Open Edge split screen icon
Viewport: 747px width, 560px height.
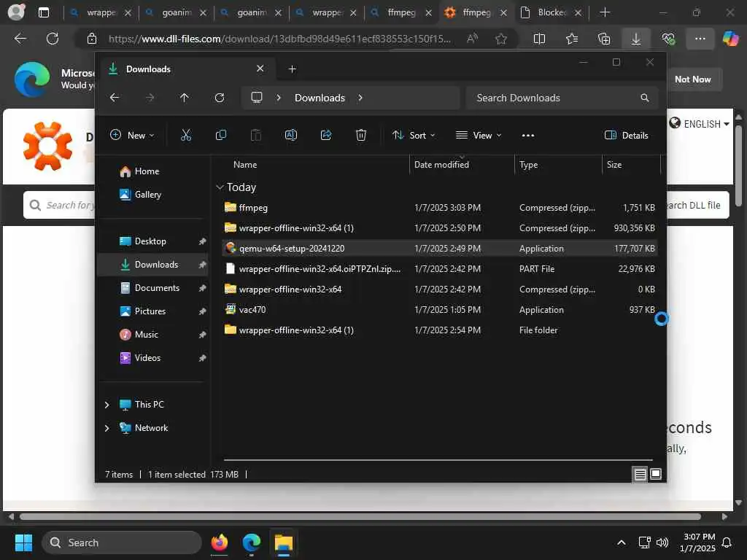click(x=539, y=39)
